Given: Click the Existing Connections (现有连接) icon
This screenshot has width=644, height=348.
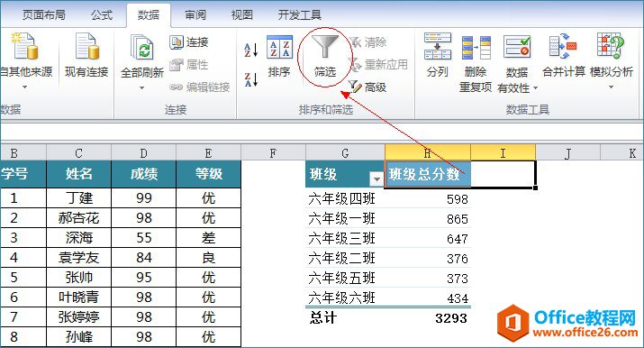Looking at the screenshot, I should pyautogui.click(x=87, y=46).
